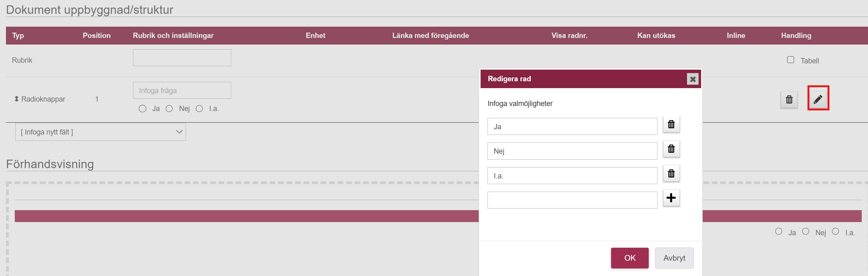This screenshot has width=868, height=276.
Task: Close the Redigera rad dialog
Action: click(x=692, y=79)
